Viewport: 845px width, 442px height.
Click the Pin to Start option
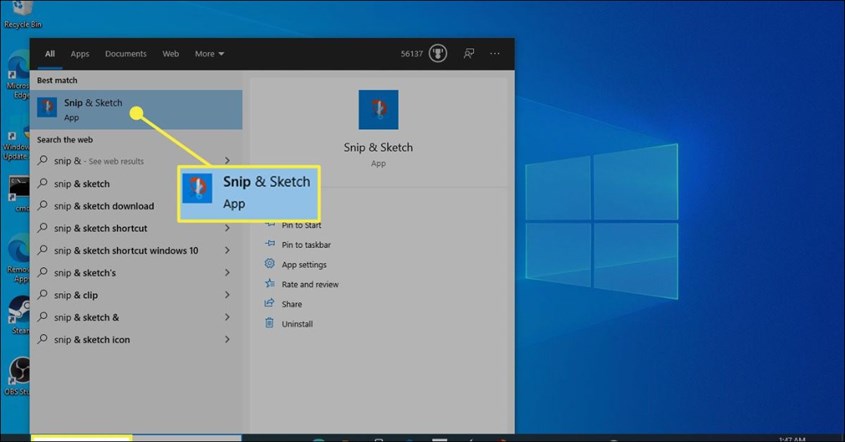point(301,225)
